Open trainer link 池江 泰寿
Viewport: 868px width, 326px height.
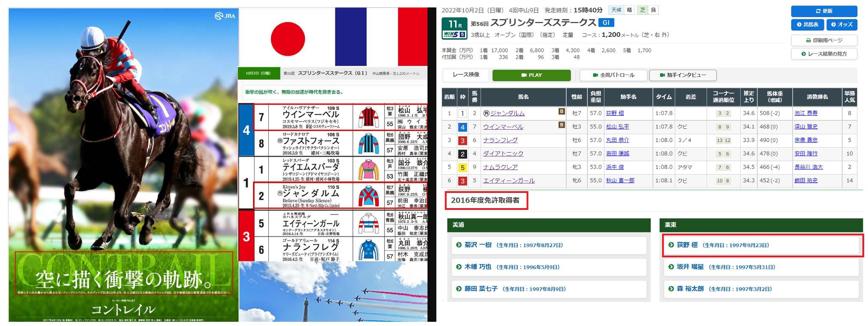(x=806, y=113)
